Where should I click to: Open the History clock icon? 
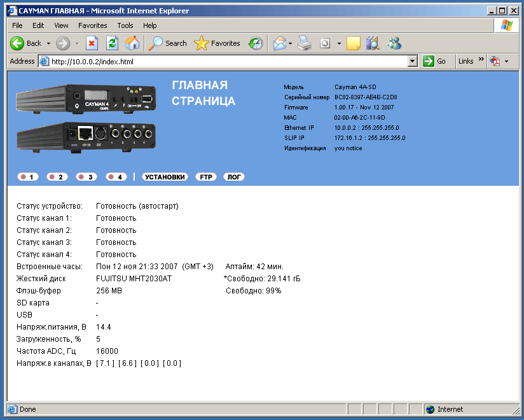[256, 43]
